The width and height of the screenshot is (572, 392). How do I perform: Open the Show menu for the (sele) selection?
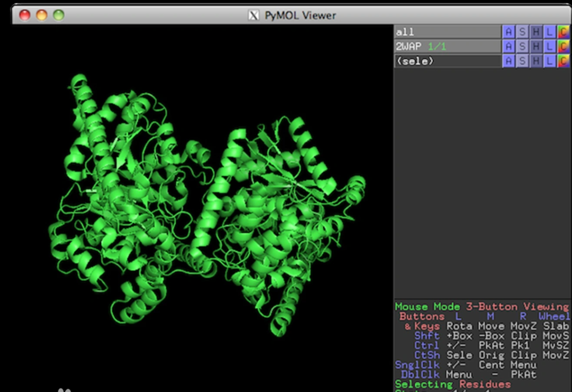[x=522, y=61]
